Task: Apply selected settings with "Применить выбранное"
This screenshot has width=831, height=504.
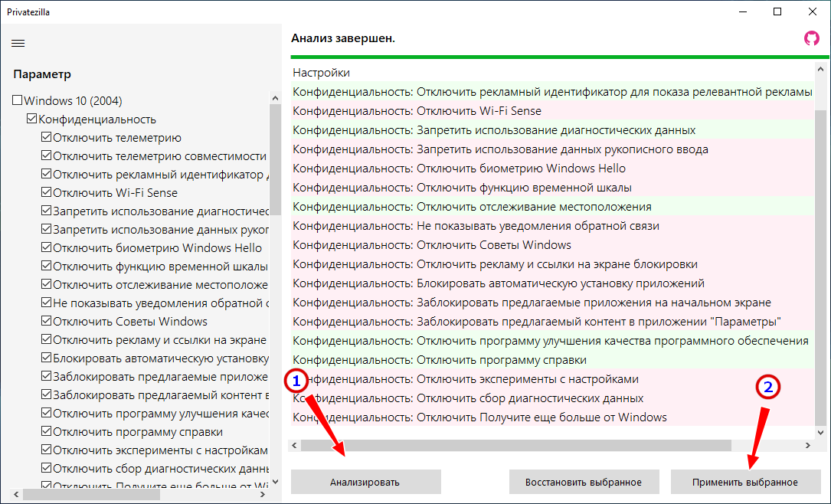Action: (745, 483)
